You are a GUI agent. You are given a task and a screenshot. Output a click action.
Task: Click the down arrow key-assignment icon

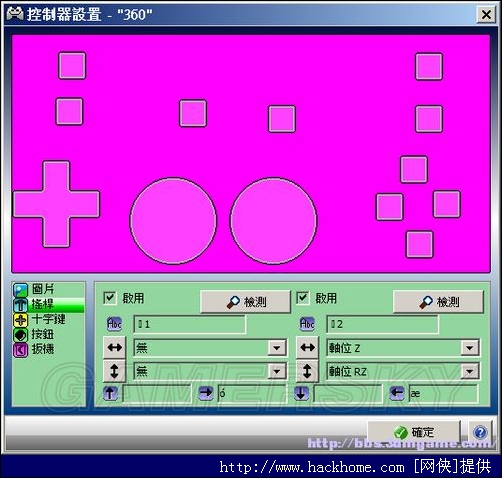[x=301, y=393]
